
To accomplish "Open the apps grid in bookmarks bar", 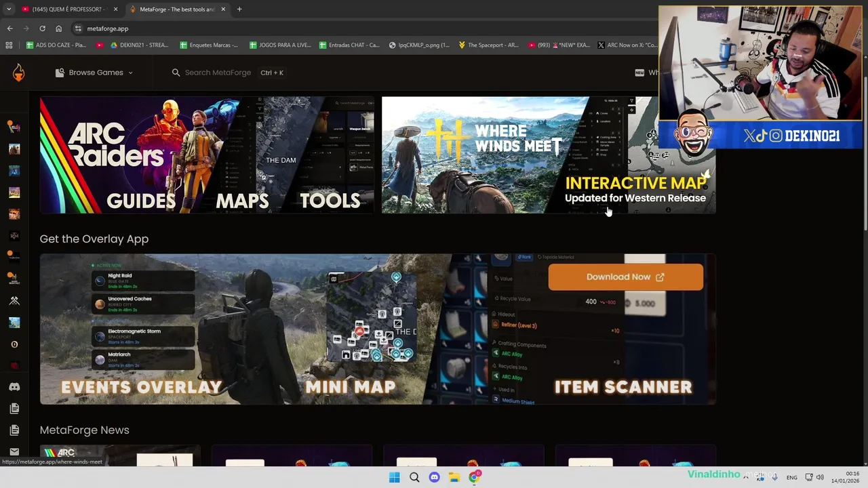I will tap(9, 45).
